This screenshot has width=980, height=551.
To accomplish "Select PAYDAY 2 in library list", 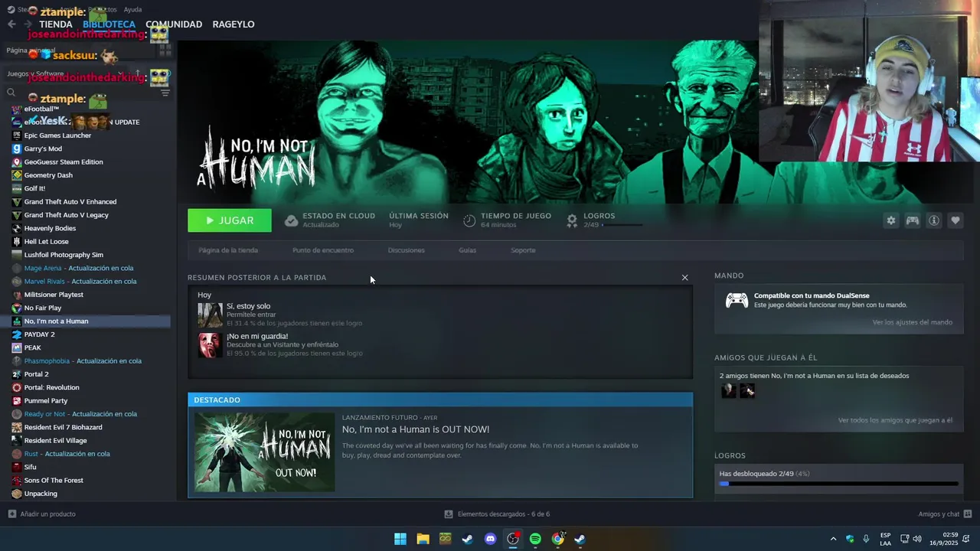I will [x=39, y=334].
